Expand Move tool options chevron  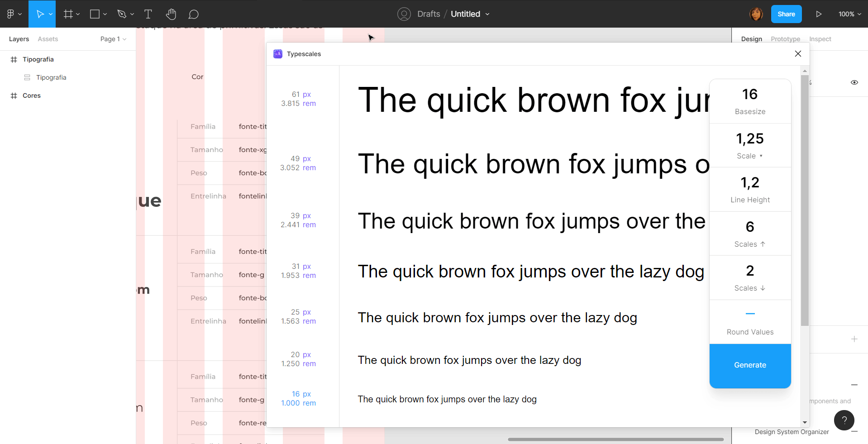[x=51, y=14]
